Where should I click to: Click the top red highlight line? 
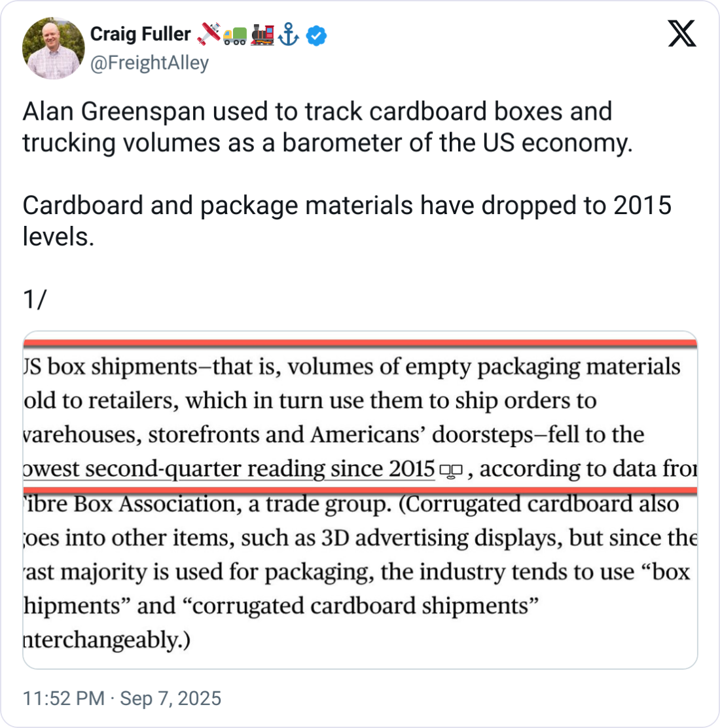[360, 343]
